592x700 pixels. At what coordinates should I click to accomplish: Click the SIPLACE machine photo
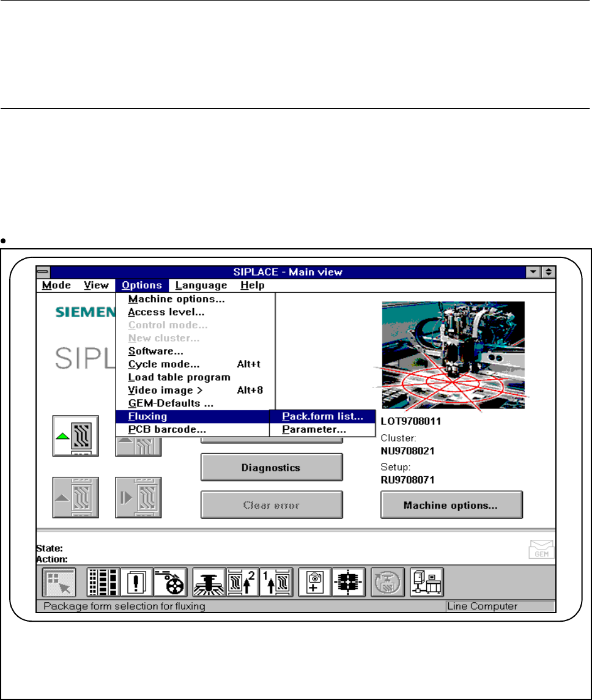pos(453,355)
